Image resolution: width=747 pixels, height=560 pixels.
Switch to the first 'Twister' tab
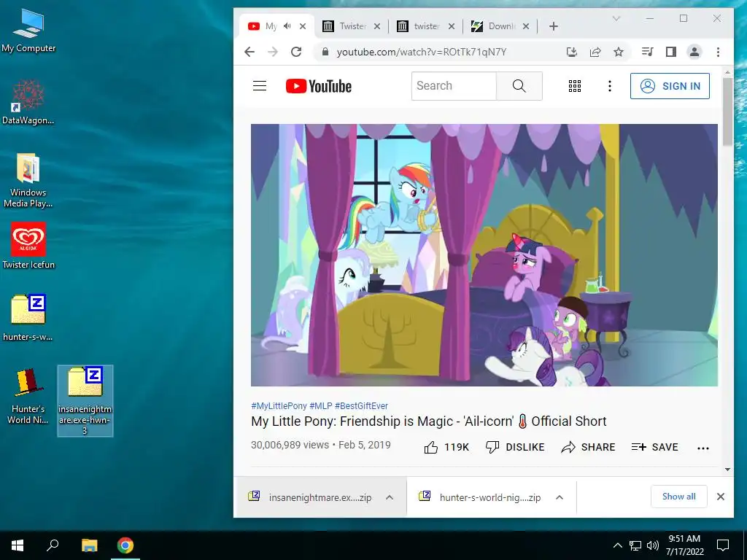[x=352, y=26]
